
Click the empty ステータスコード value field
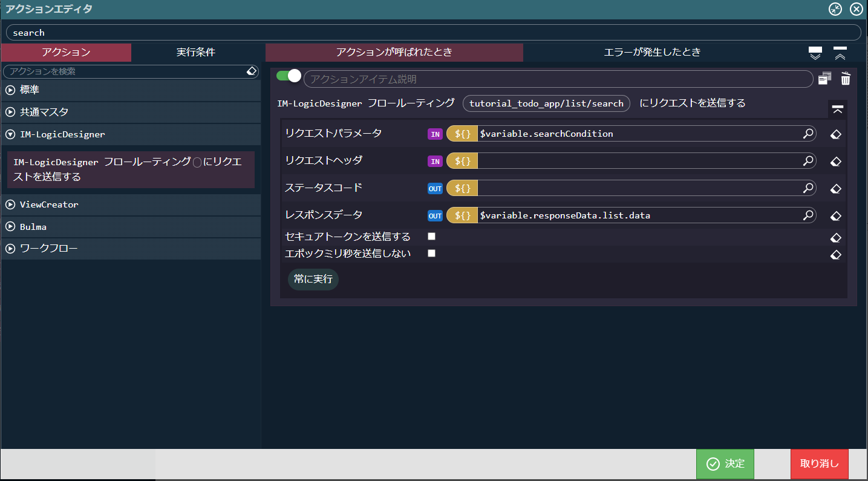point(639,188)
